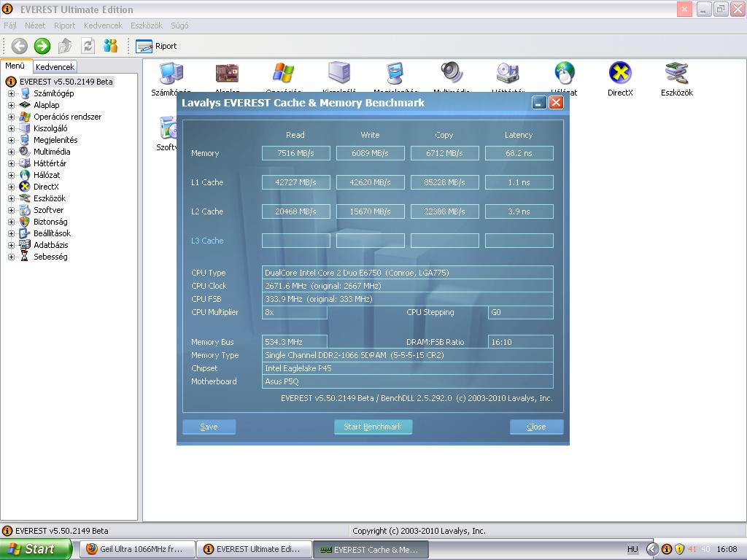Click the CPU Type field value
Screen dimensions: 747x560
[x=407, y=273]
